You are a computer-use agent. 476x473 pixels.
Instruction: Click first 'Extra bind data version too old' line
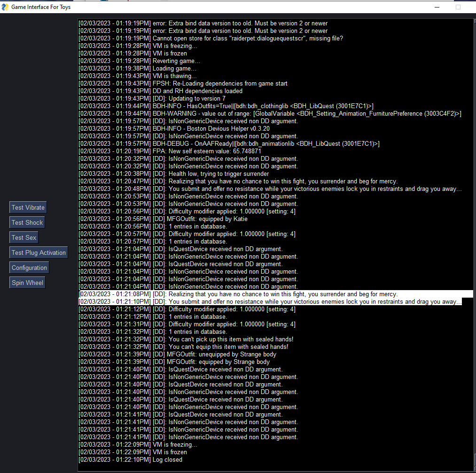coord(203,24)
